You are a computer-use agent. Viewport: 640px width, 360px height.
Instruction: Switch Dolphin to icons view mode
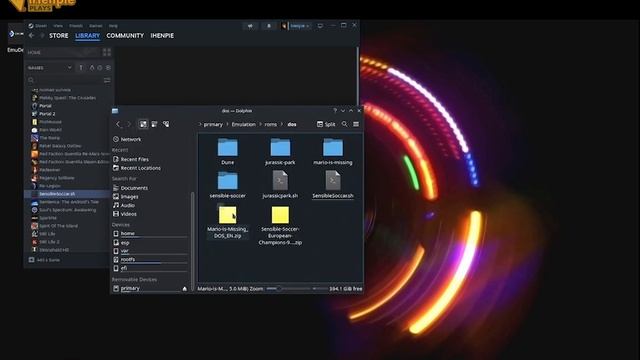143,124
